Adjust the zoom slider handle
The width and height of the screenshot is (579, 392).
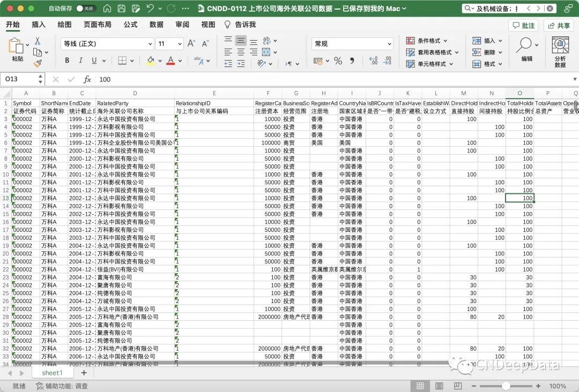pyautogui.click(x=506, y=386)
